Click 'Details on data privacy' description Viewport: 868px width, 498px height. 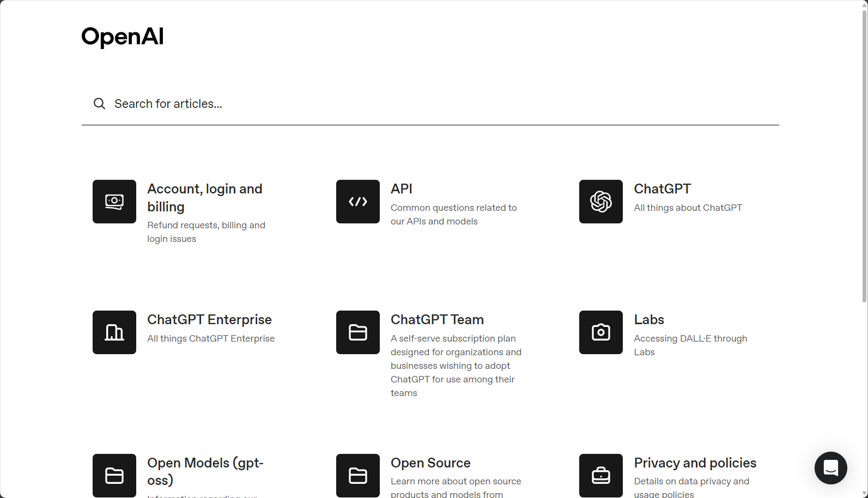691,488
